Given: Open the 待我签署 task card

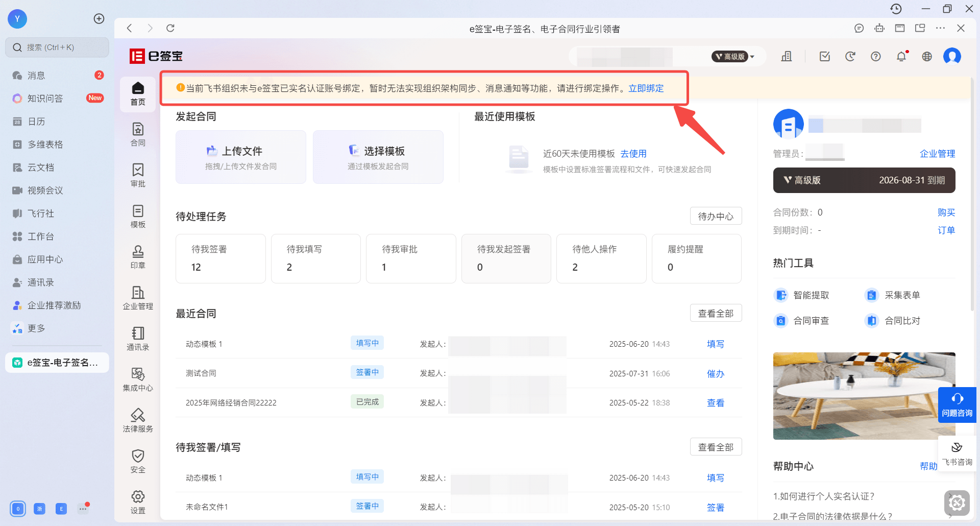Looking at the screenshot, I should pyautogui.click(x=220, y=258).
